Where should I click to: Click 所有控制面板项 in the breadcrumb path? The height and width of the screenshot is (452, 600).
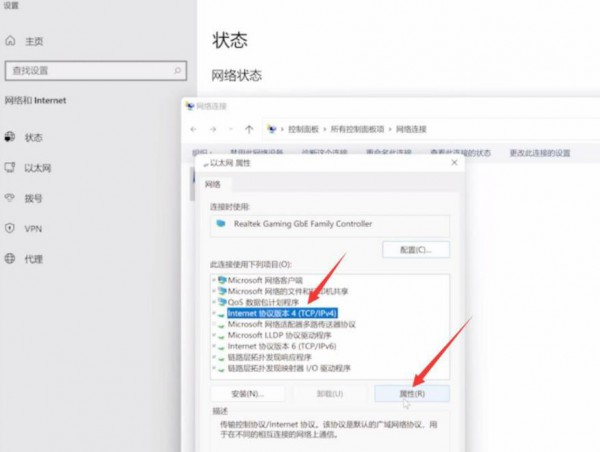click(x=357, y=129)
